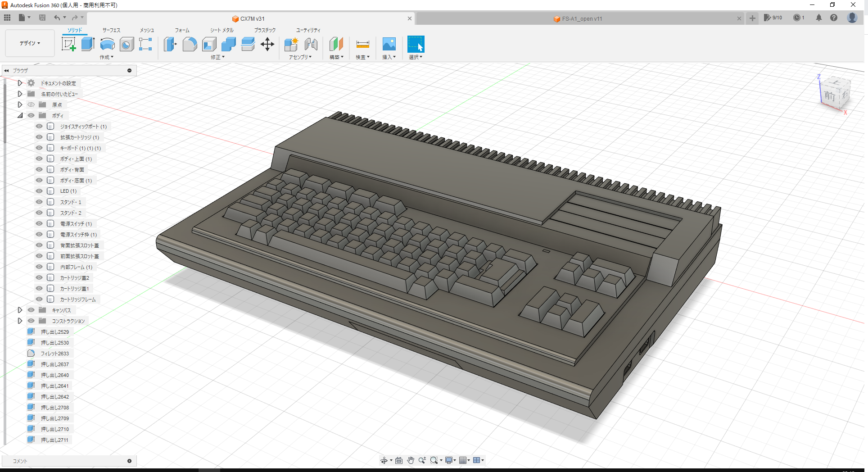Open the Measure tool
This screenshot has height=472, width=868.
point(362,44)
